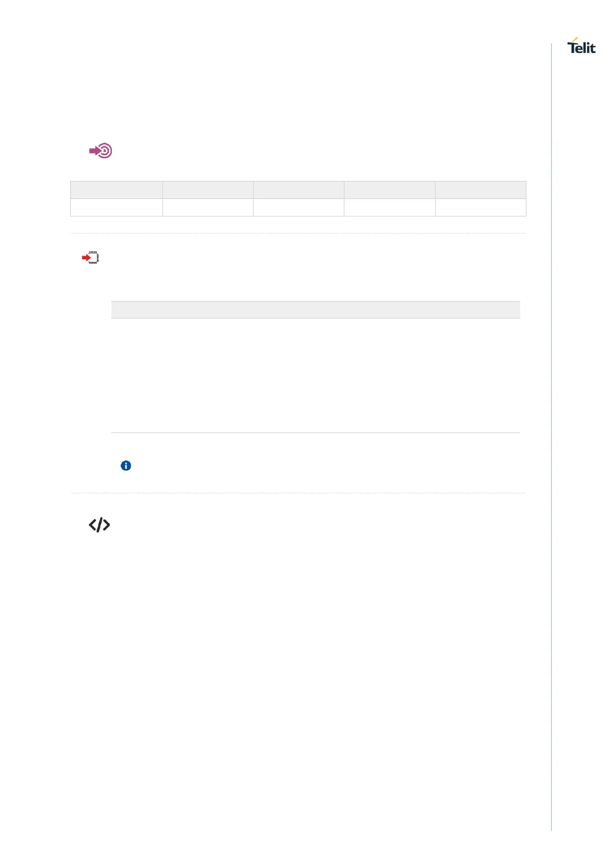Click the dotted separator line above chip icon
This screenshot has height=868, width=614.
coord(297,233)
